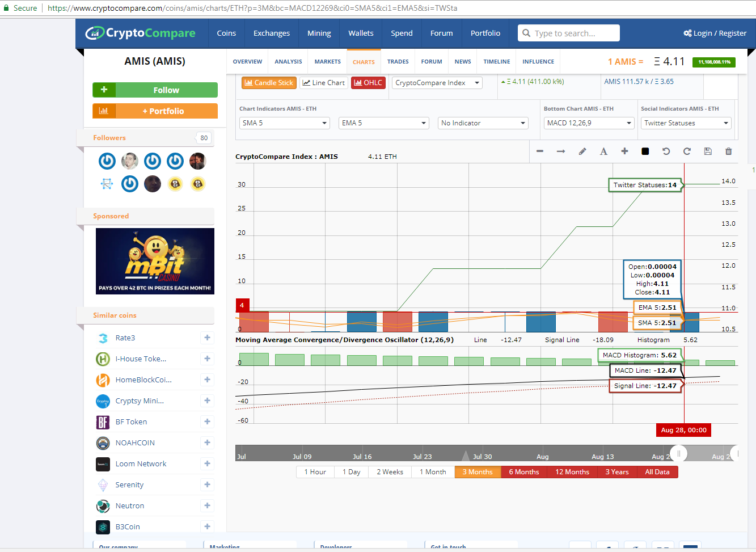Open the Exchanges menu
Screen dimensions: 756x552
(272, 33)
